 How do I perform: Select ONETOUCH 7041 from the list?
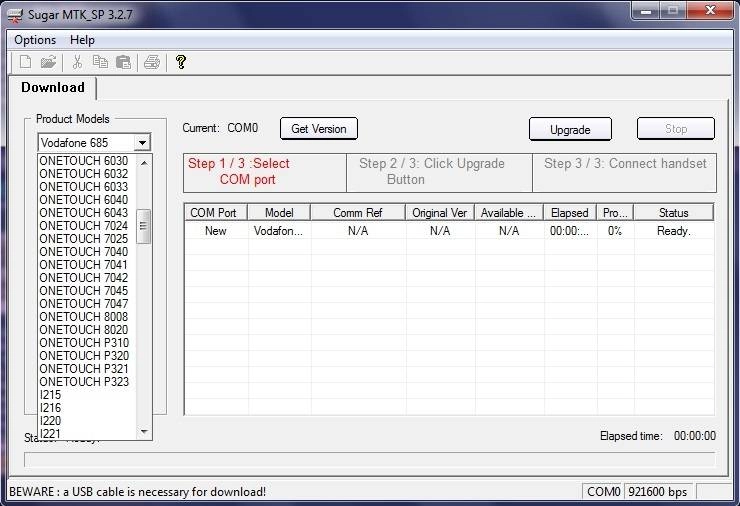pos(87,265)
